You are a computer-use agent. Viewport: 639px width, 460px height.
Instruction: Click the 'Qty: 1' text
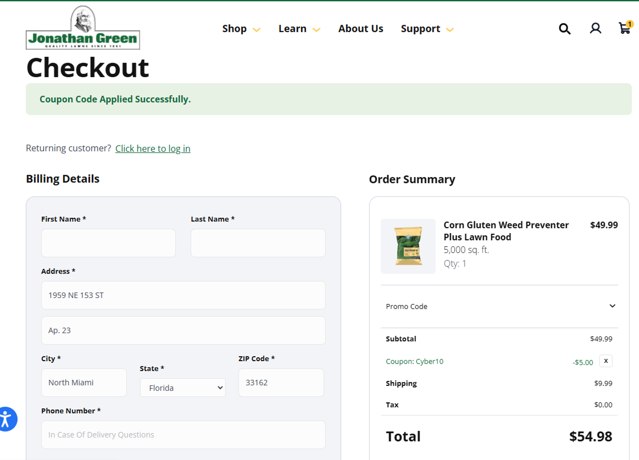pos(455,264)
